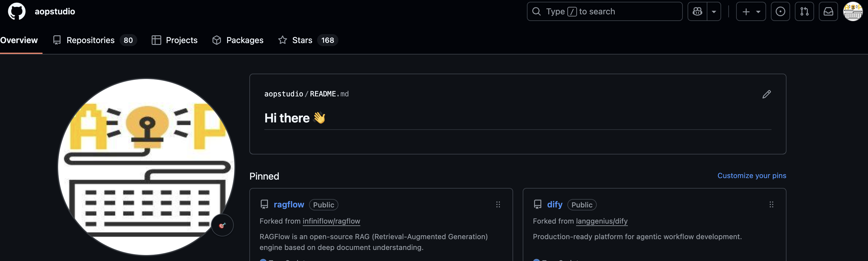Open the GitHub homepage via the Octocat logo
The height and width of the screenshot is (261, 868).
pyautogui.click(x=16, y=11)
